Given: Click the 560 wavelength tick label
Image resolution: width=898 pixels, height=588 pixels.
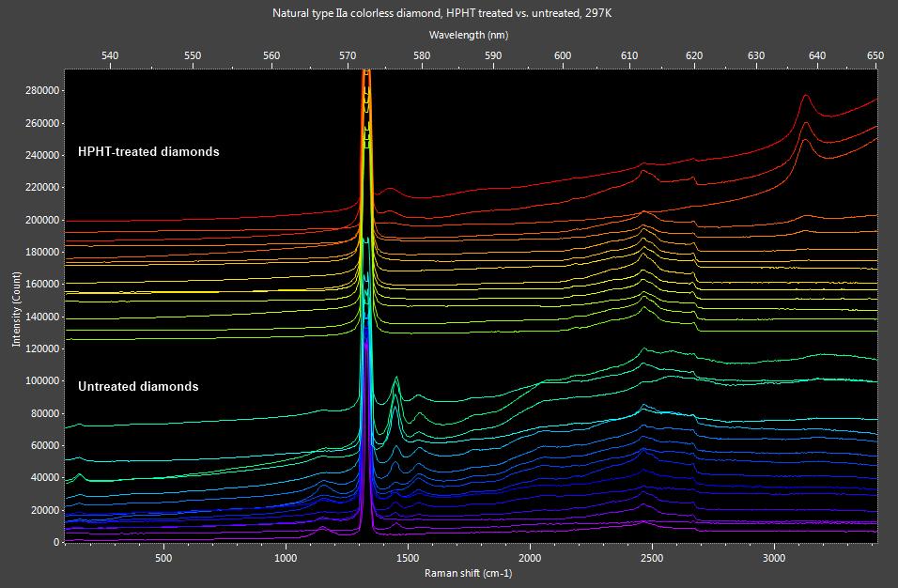Looking at the screenshot, I should coord(271,55).
